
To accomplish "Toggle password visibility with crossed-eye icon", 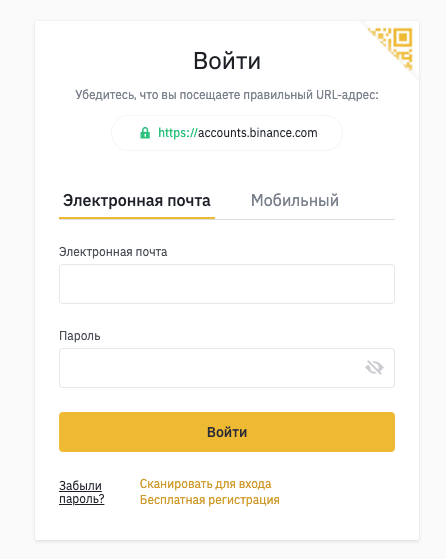I will pyautogui.click(x=374, y=367).
